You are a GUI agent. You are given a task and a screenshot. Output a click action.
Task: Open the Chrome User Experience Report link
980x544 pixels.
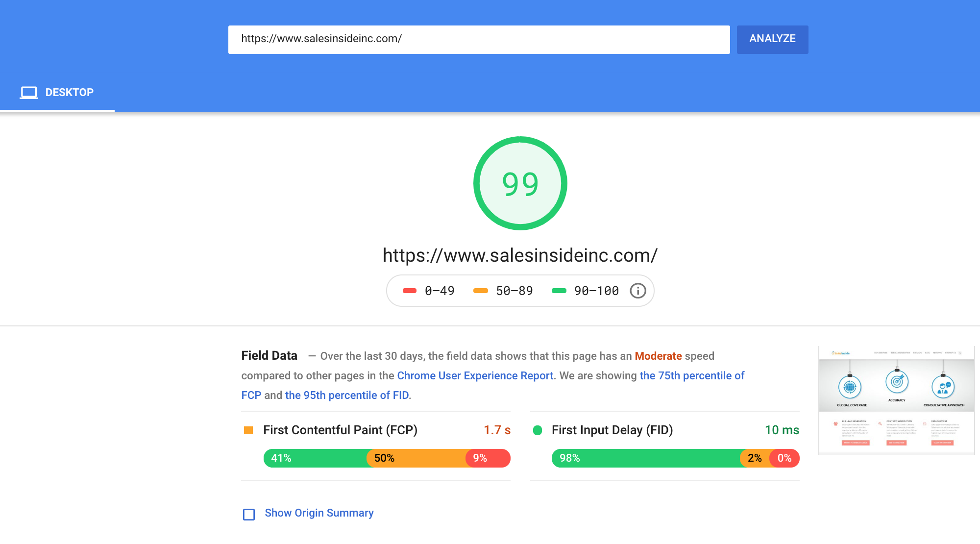475,376
